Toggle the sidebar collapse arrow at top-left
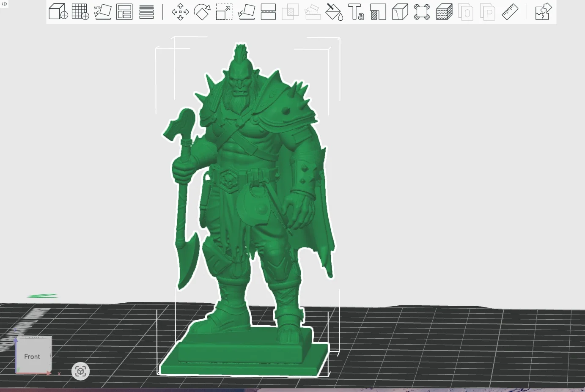Image resolution: width=585 pixels, height=392 pixels. (x=4, y=4)
